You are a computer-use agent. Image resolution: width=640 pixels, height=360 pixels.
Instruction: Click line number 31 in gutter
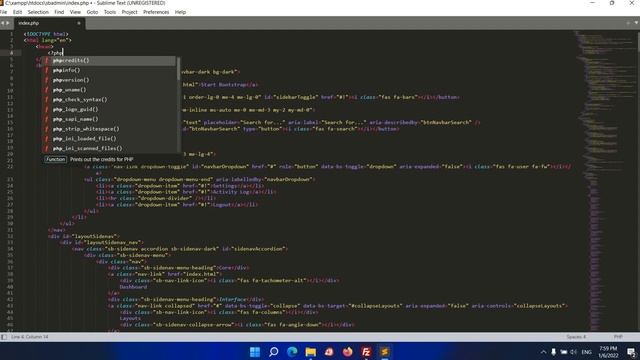pos(10,230)
